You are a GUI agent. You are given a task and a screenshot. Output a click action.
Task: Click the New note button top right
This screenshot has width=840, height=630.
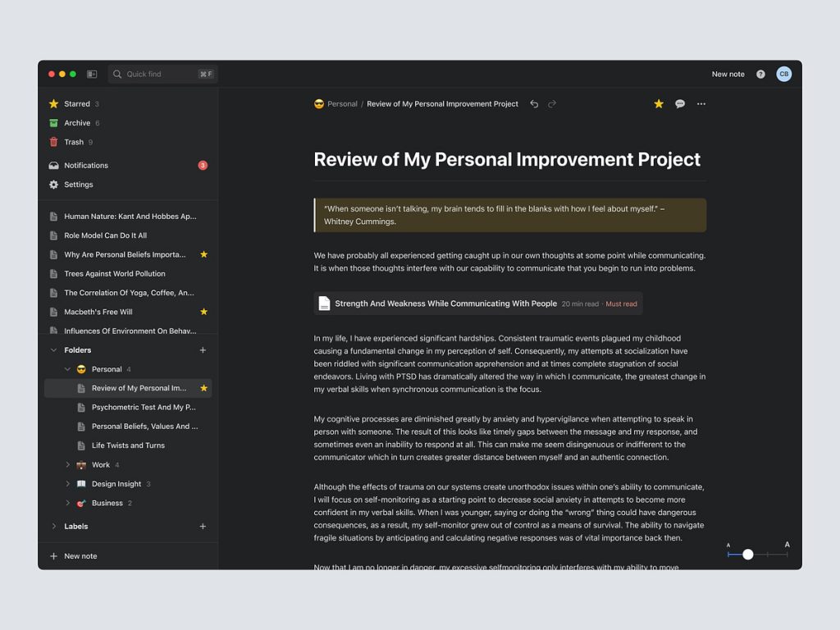727,74
